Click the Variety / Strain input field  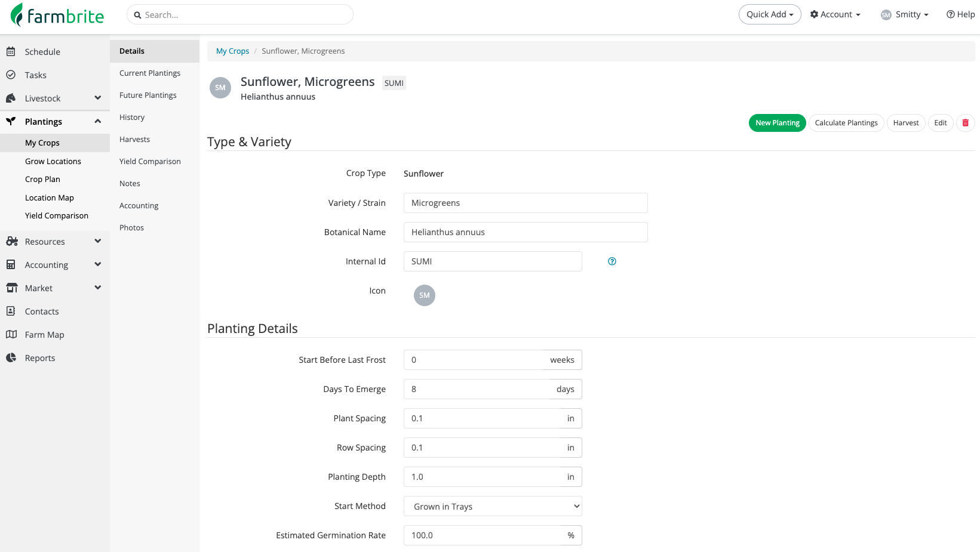[526, 203]
